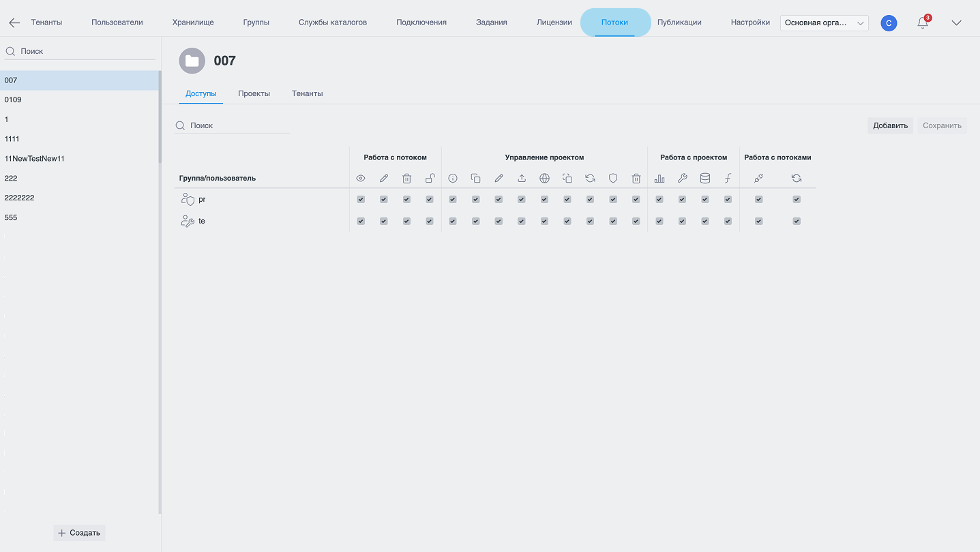Click the Создать button in the sidebar

pyautogui.click(x=79, y=533)
